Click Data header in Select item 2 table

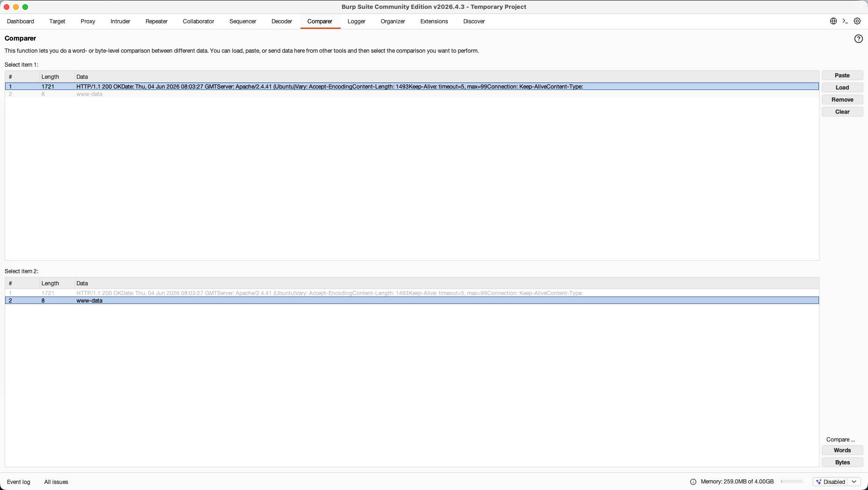coord(447,283)
